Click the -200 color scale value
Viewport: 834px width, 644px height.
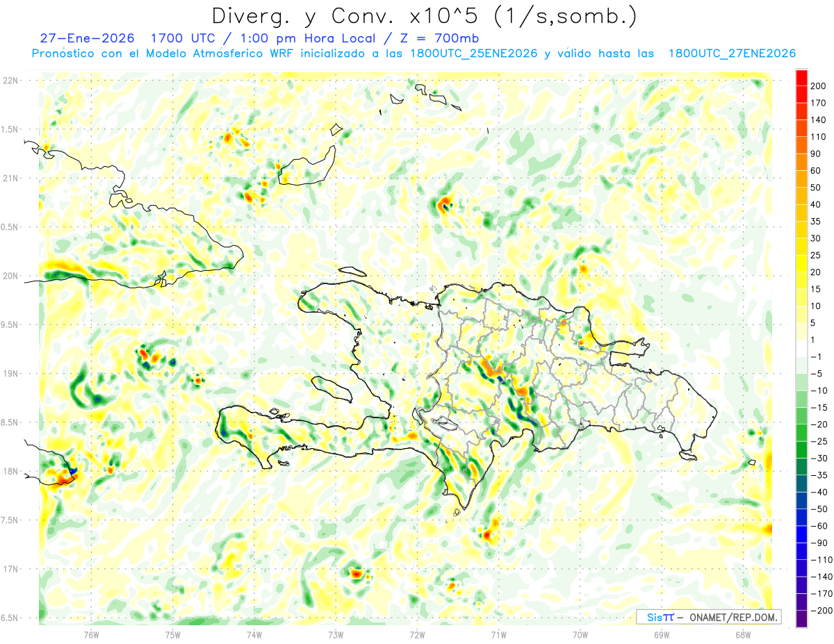point(821,611)
